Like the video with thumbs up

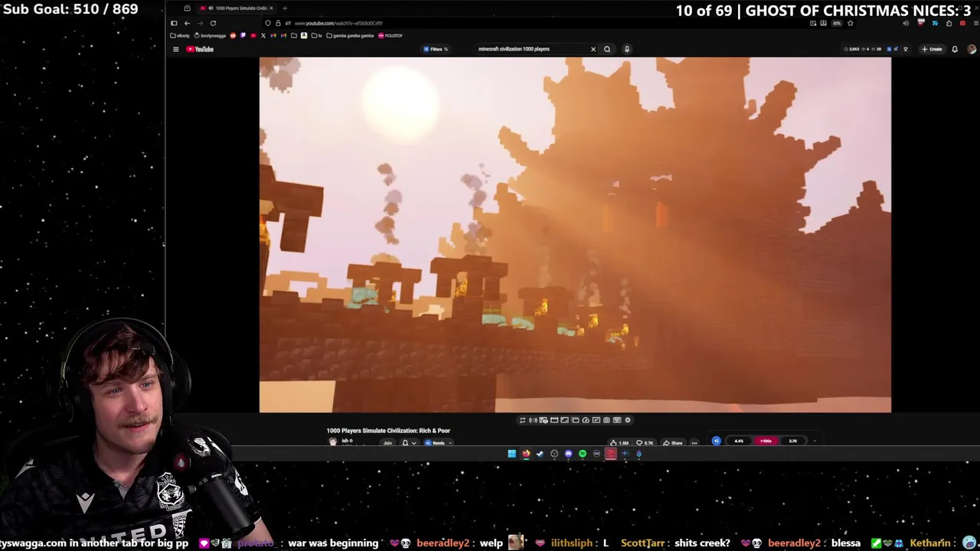(x=619, y=443)
